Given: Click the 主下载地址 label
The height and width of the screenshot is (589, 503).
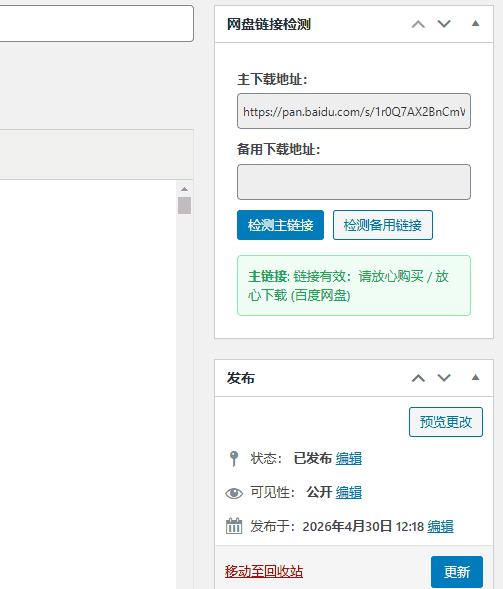Looking at the screenshot, I should tap(272, 79).
